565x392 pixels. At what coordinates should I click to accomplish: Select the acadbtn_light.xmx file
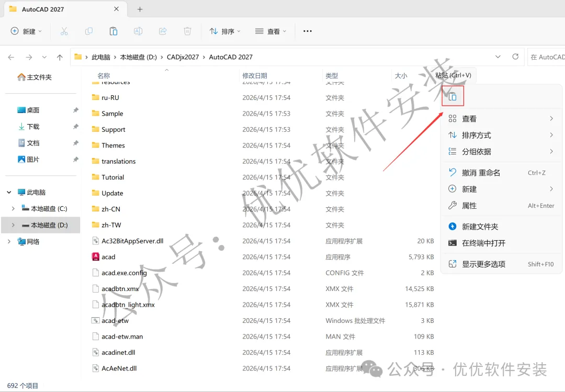[x=263, y=305]
